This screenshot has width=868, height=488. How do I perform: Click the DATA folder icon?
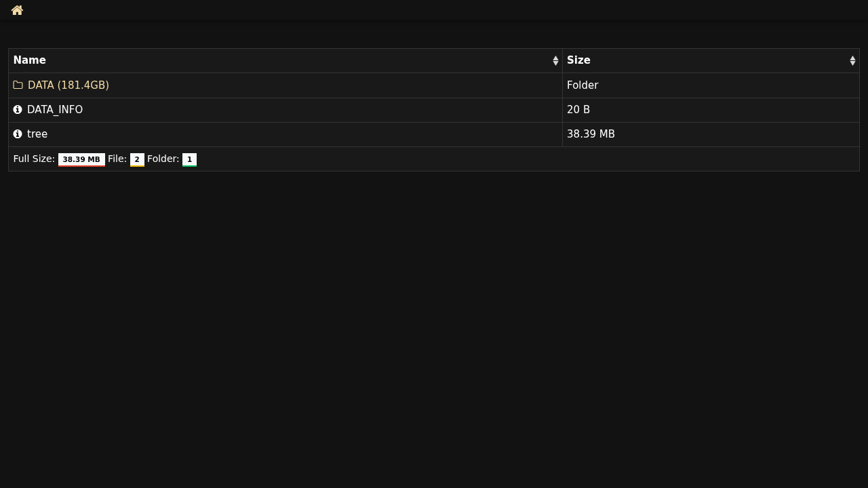pos(18,85)
